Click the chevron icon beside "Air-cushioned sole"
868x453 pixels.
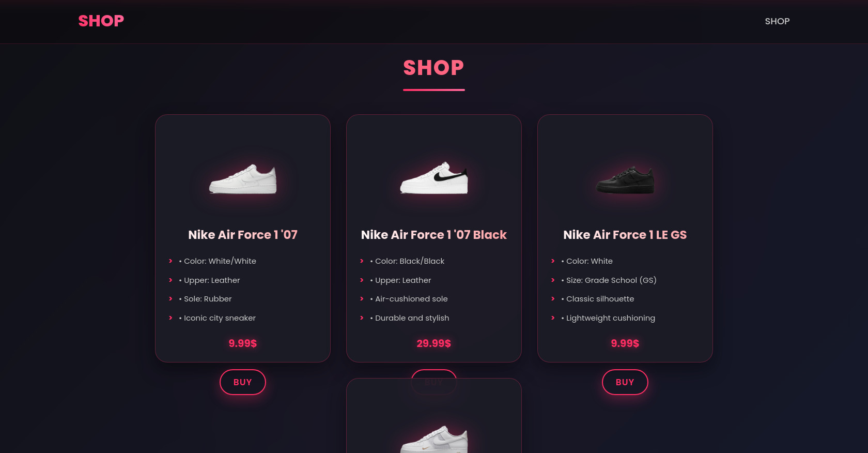pos(362,299)
